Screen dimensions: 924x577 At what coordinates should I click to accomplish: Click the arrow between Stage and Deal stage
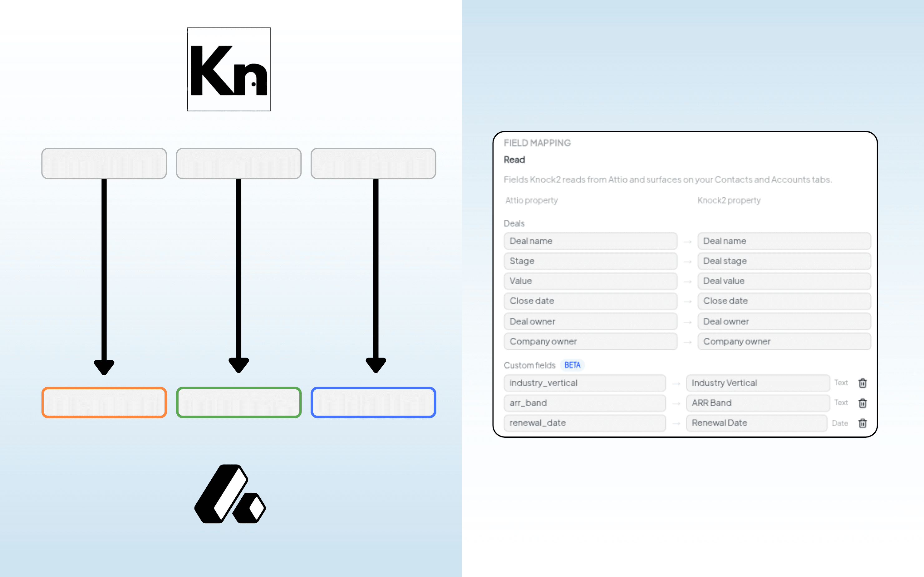[687, 261]
